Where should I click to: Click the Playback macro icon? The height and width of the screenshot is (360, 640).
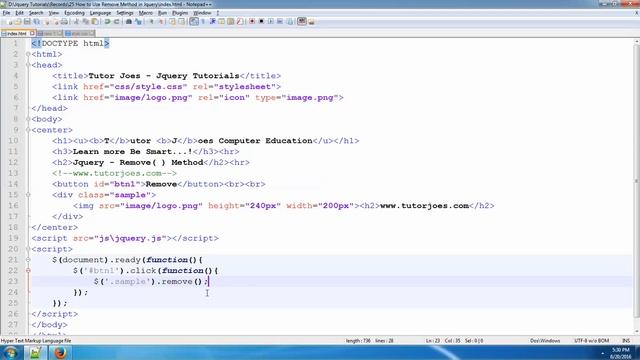pos(271,22)
